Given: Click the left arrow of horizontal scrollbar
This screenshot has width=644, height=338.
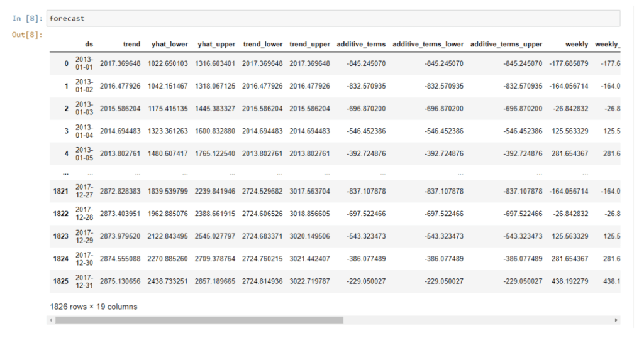Looking at the screenshot, I should (51, 320).
